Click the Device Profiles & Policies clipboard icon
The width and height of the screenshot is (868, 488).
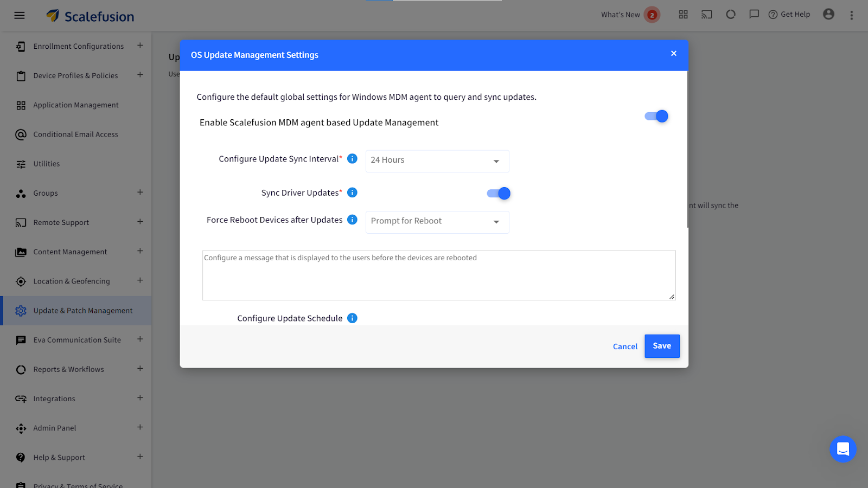21,76
